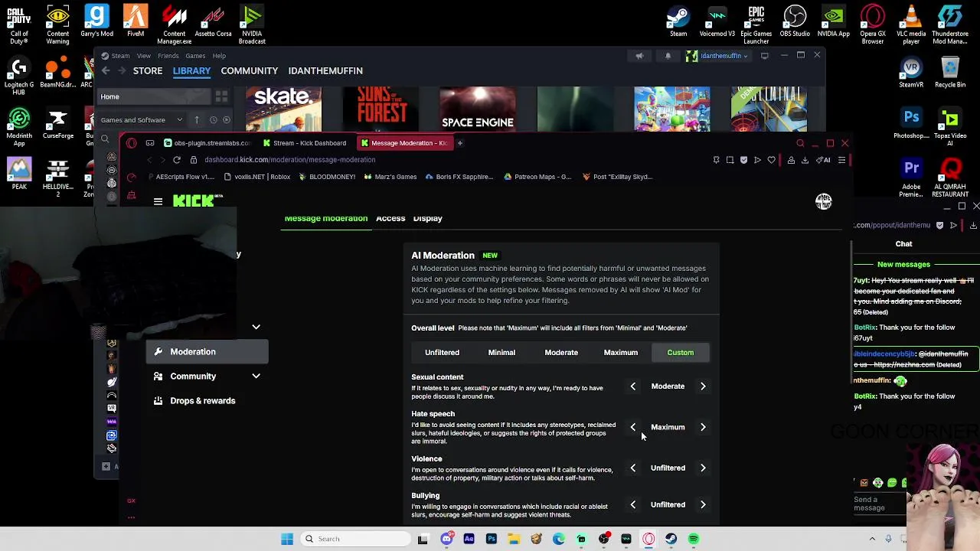Toggle Steam library grid view icon
Image resolution: width=980 pixels, height=551 pixels.
tap(221, 96)
